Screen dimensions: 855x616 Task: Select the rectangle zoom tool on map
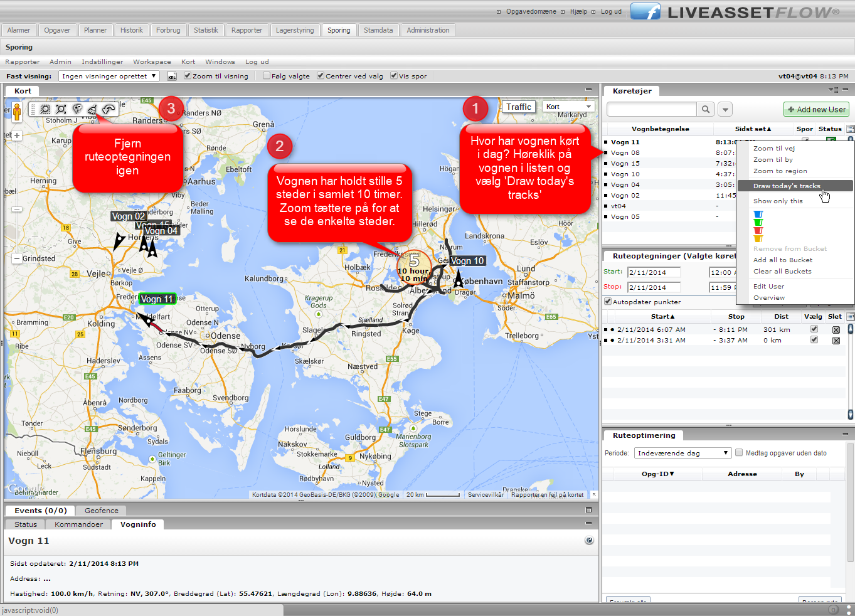pyautogui.click(x=45, y=109)
